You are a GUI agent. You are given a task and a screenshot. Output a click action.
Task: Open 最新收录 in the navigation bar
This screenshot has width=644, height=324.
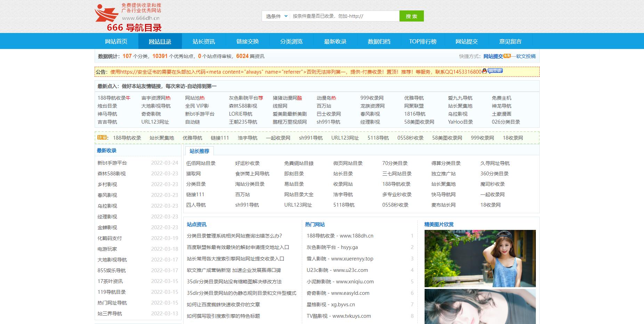335,41
